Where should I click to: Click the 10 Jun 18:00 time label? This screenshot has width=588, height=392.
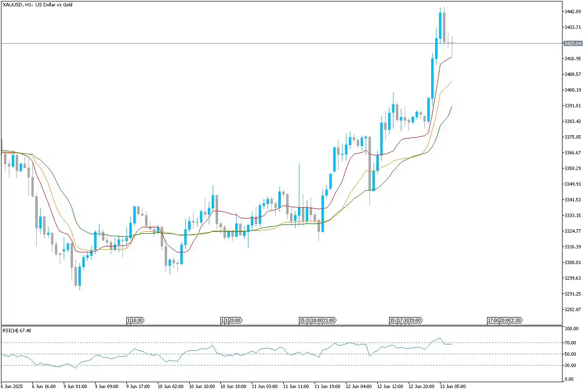point(233,386)
